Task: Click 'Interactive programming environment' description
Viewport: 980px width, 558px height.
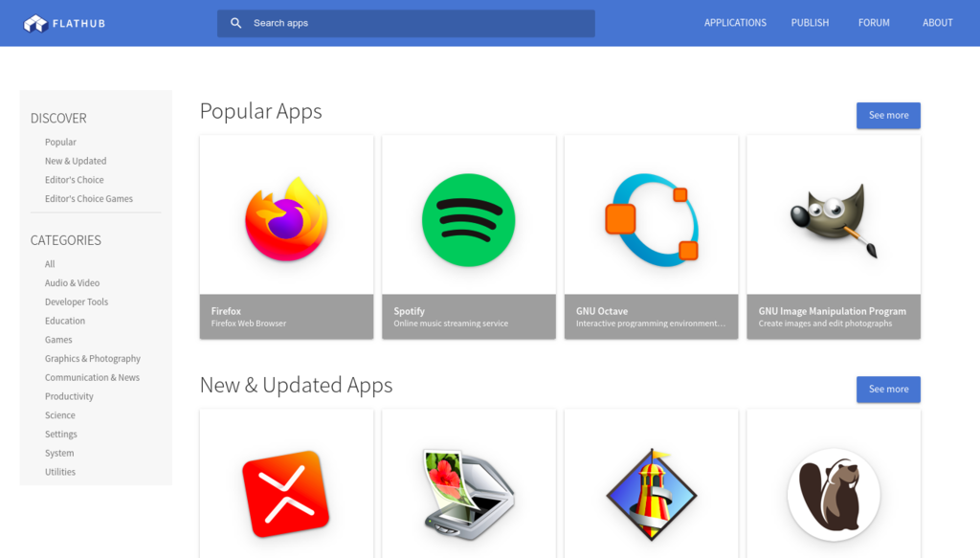Action: pyautogui.click(x=651, y=324)
